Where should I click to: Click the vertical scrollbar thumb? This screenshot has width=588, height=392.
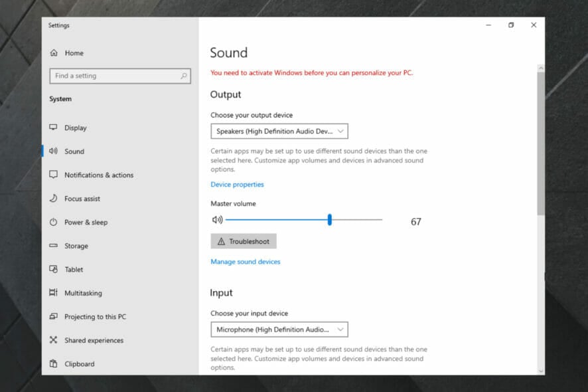click(x=540, y=144)
